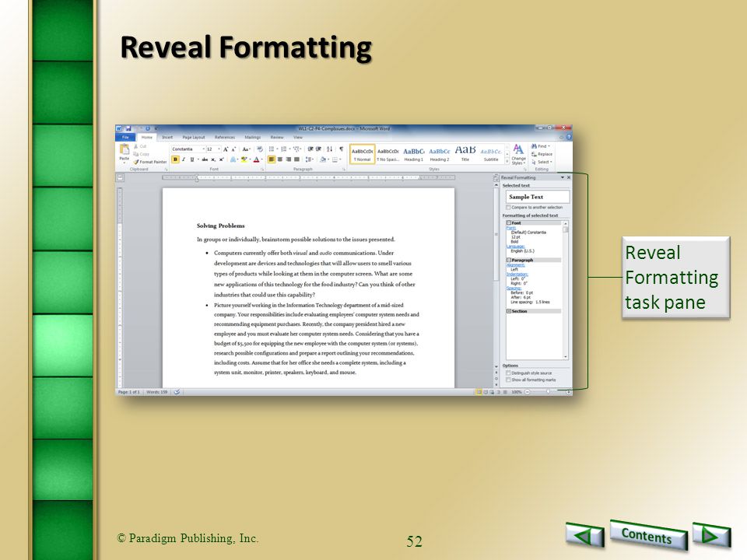This screenshot has height=560, width=747.
Task: Click the Grow Font icon
Action: click(226, 149)
